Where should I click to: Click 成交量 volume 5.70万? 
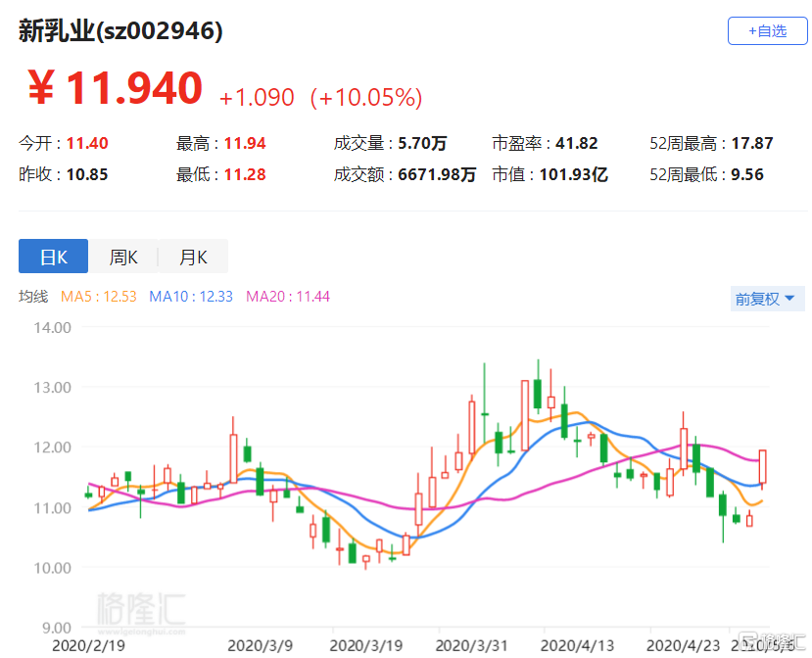click(422, 143)
